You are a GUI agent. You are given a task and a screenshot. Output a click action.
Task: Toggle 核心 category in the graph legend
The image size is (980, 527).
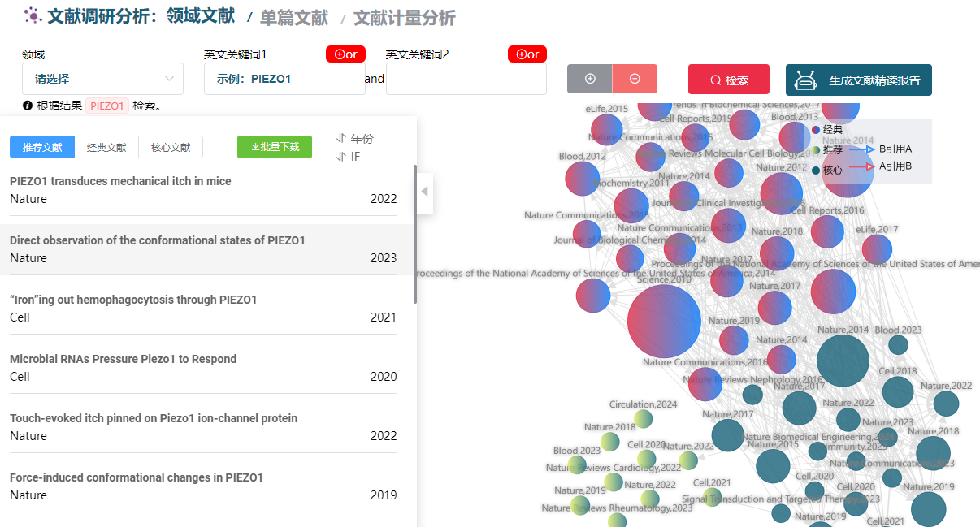pos(826,171)
